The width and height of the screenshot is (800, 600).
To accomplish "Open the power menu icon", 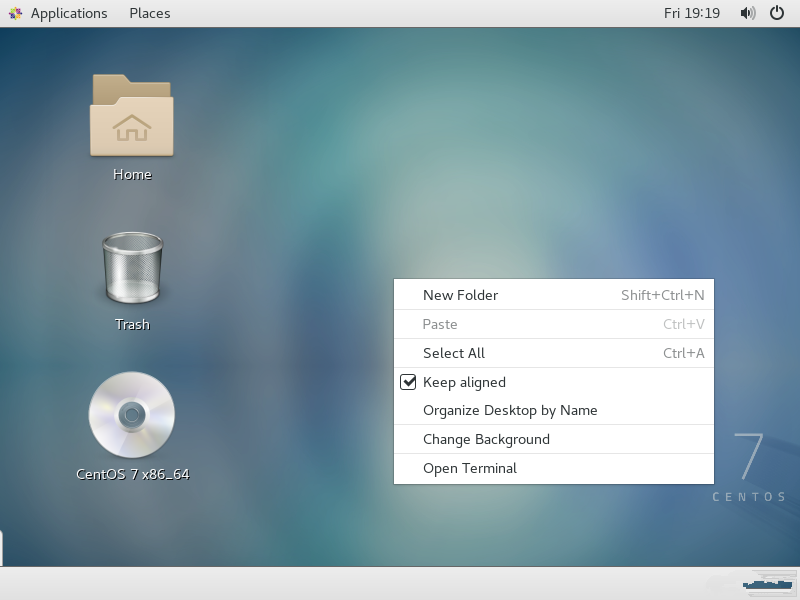I will click(777, 13).
